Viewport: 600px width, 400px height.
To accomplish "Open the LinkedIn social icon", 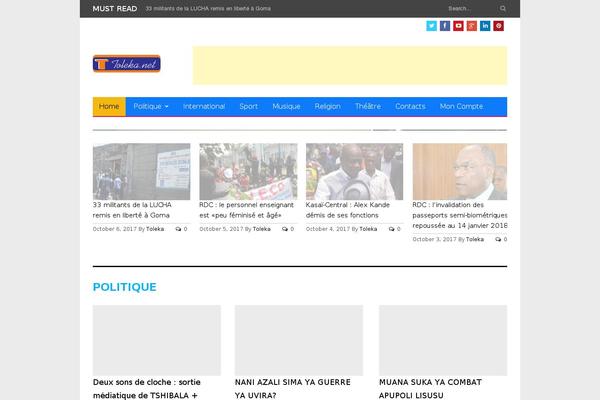I will (485, 26).
